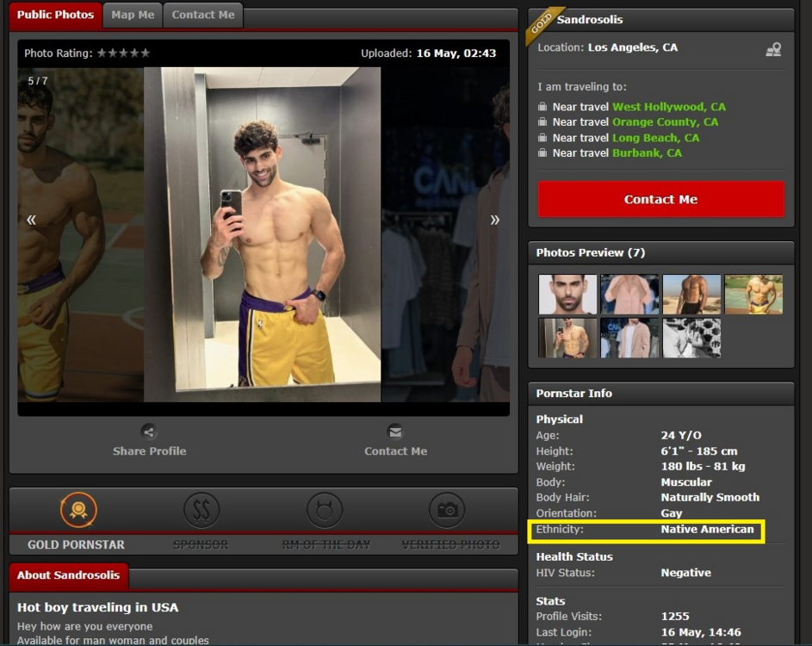
Task: Open the first thumbnail in Photos Preview
Action: [x=567, y=295]
